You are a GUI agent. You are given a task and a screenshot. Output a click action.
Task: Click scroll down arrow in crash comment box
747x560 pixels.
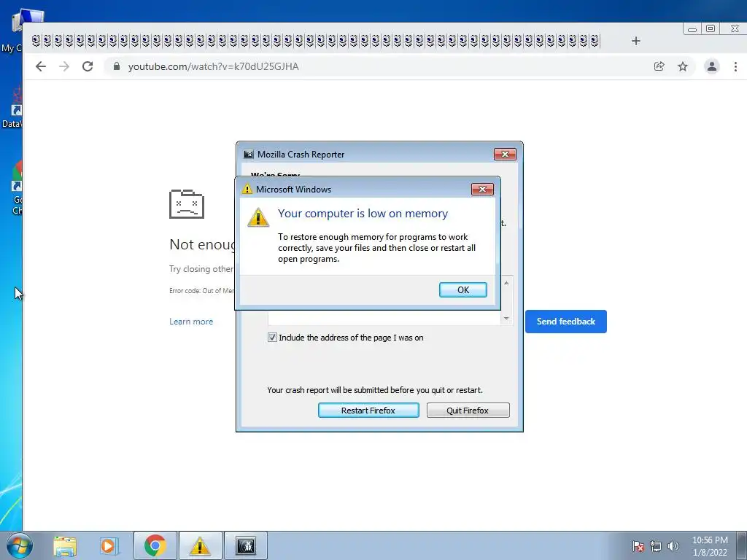506,318
